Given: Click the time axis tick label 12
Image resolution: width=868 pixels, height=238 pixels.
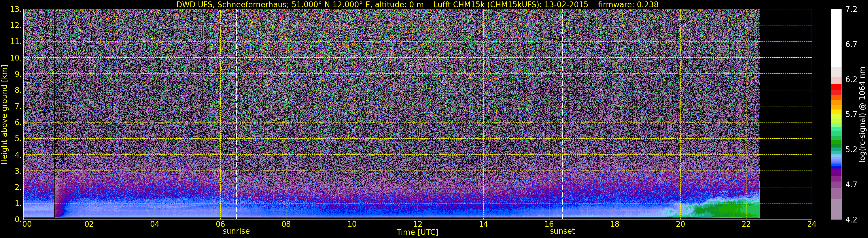Looking at the screenshot, I should [x=417, y=224].
